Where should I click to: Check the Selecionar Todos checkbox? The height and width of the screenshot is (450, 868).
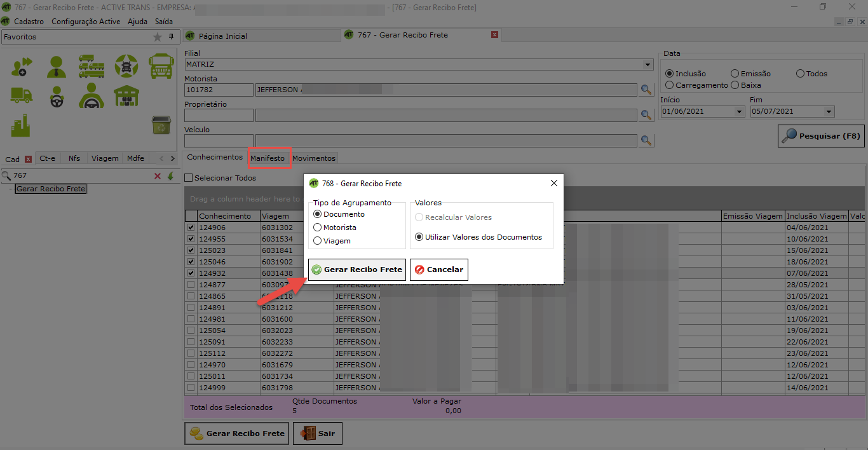point(189,178)
